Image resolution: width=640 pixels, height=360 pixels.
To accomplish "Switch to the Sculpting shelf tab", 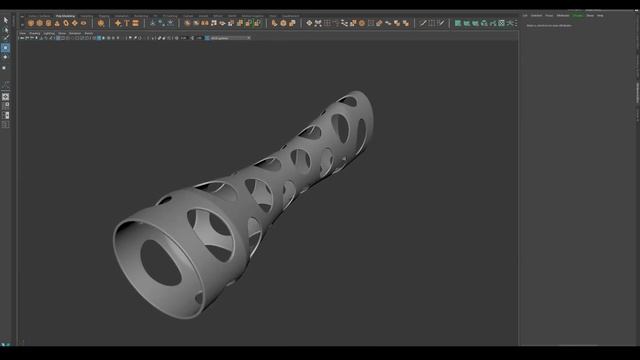I will point(87,16).
